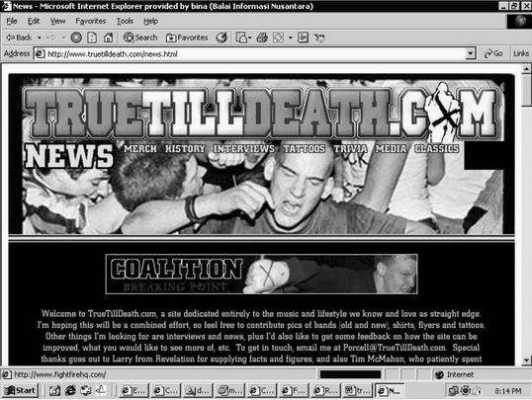Click the Windows Start button
This screenshot has height=400, width=532.
pyautogui.click(x=20, y=390)
